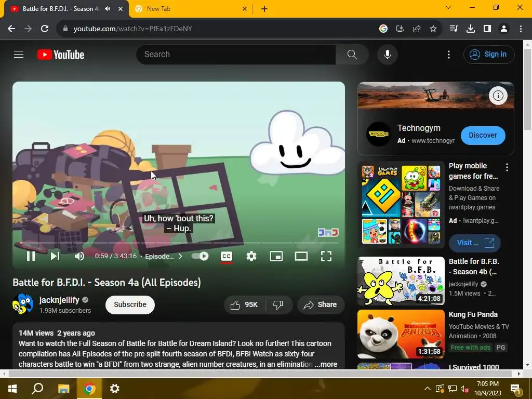Click the search magnifier button
This screenshot has width=532, height=399.
[352, 54]
